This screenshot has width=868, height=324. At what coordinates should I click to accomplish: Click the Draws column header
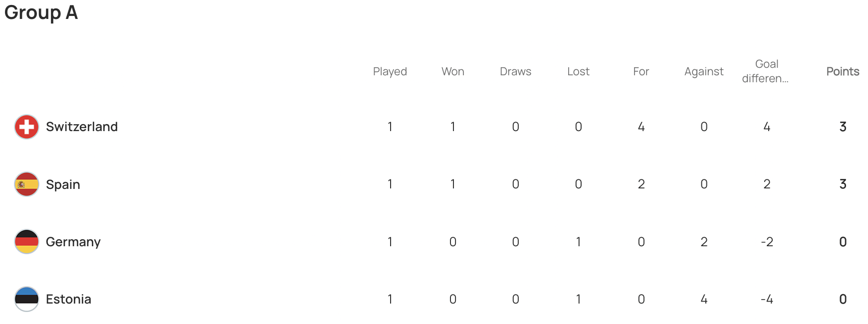(516, 71)
